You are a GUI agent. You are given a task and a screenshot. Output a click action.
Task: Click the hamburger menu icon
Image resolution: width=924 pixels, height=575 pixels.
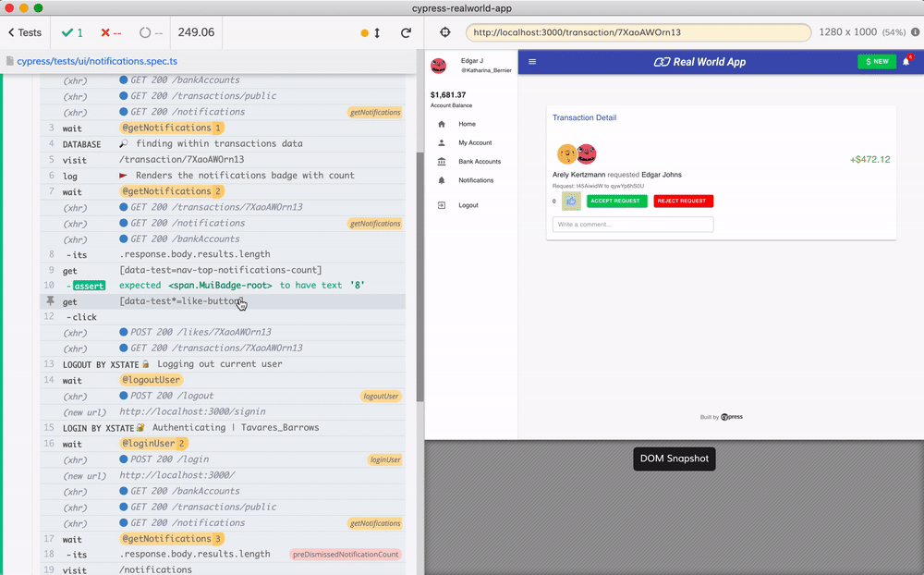531,62
